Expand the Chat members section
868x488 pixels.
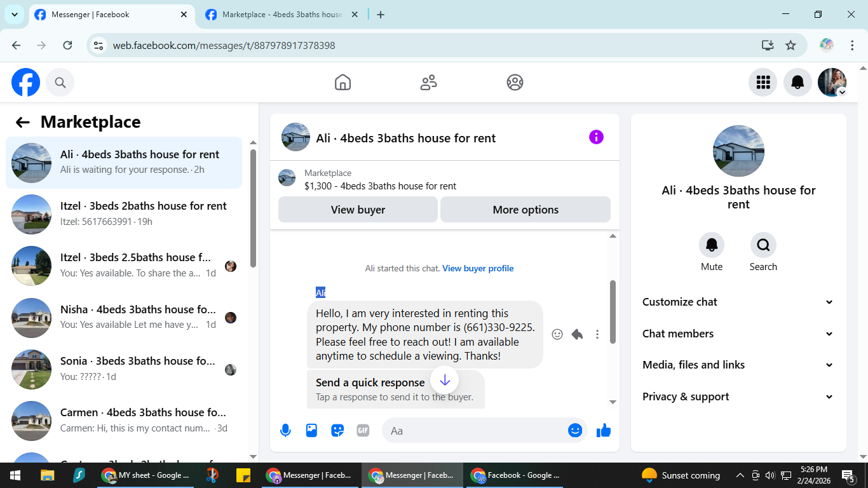click(x=738, y=334)
